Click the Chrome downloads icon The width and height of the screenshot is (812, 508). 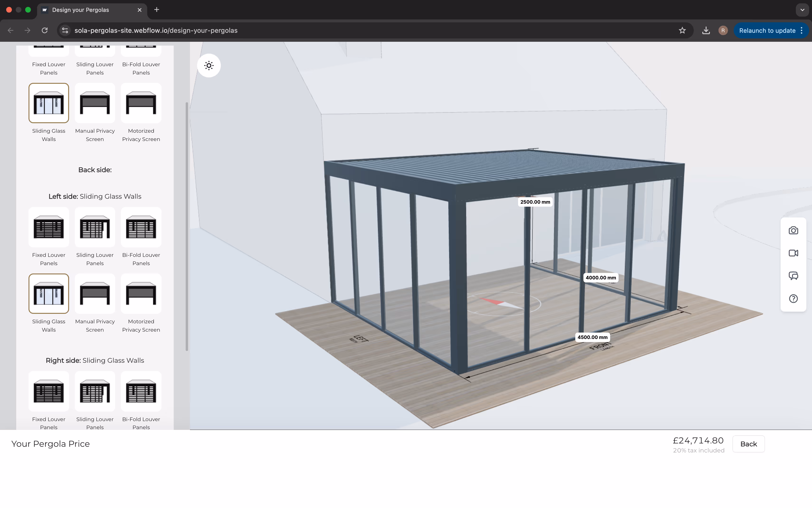[x=706, y=31]
